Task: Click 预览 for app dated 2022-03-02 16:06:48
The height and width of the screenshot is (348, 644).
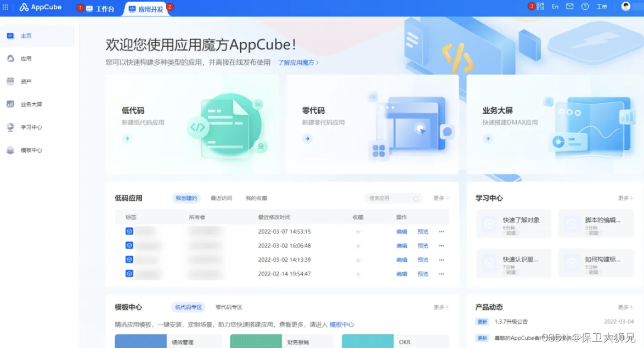Action: click(422, 246)
